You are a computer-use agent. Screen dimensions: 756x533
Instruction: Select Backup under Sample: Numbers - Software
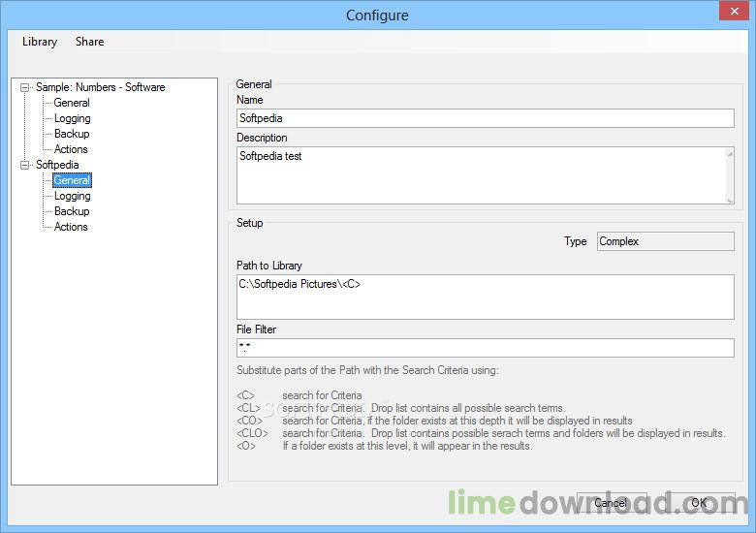[72, 134]
